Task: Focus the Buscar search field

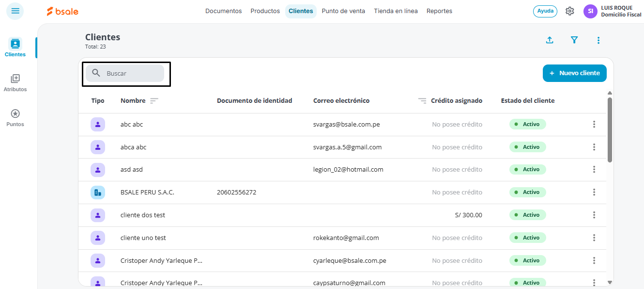Action: pos(125,73)
